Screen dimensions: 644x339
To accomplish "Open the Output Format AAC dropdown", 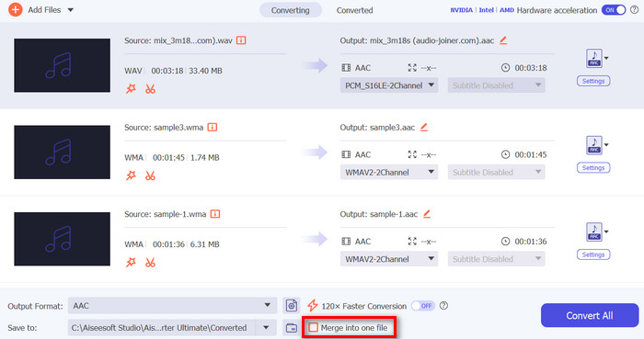I will pos(173,305).
